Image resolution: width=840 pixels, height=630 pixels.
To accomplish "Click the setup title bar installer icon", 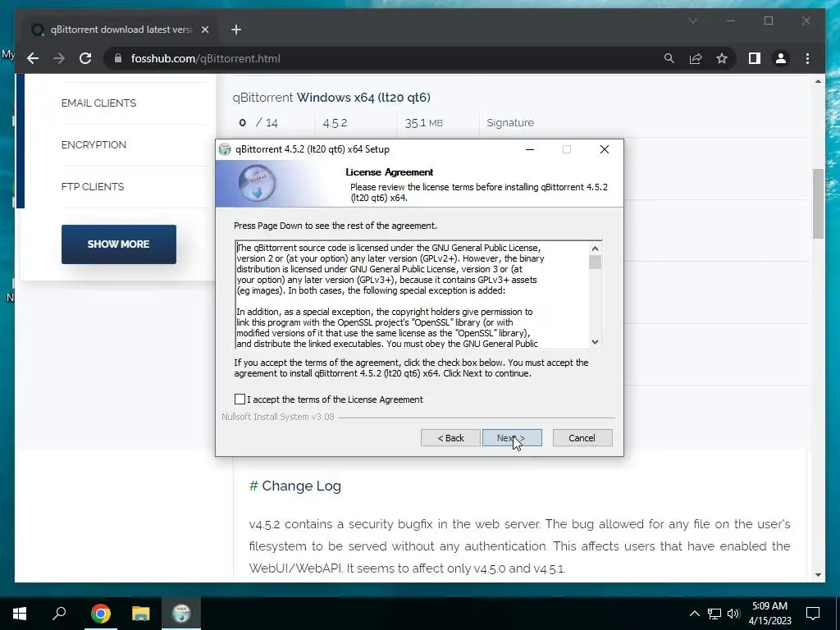I will (x=225, y=149).
